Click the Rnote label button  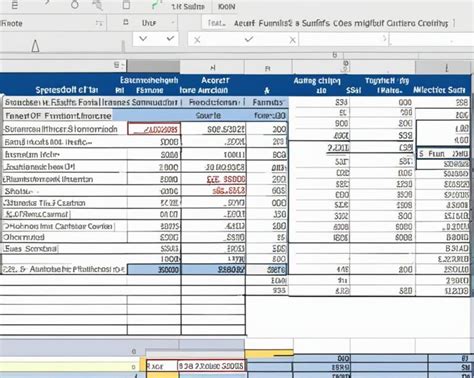tap(12, 24)
